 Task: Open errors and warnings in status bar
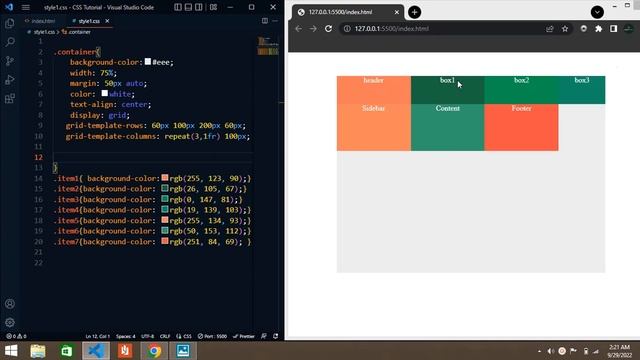point(16,336)
